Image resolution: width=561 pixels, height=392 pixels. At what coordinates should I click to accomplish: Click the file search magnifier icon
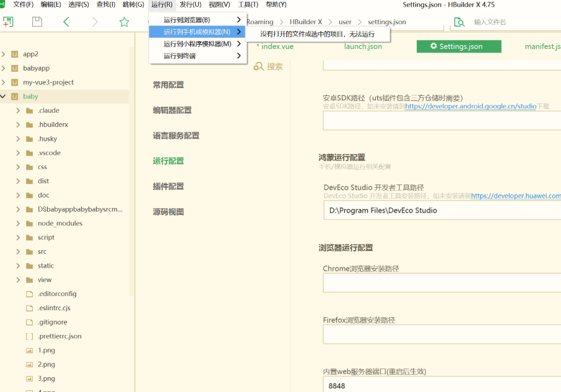coord(459,22)
